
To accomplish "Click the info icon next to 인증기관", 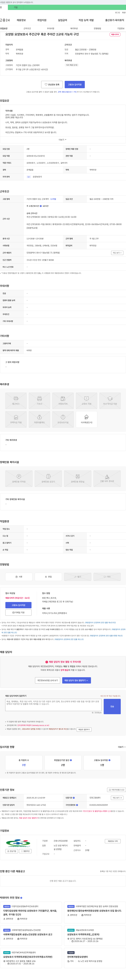I will coord(74,798).
